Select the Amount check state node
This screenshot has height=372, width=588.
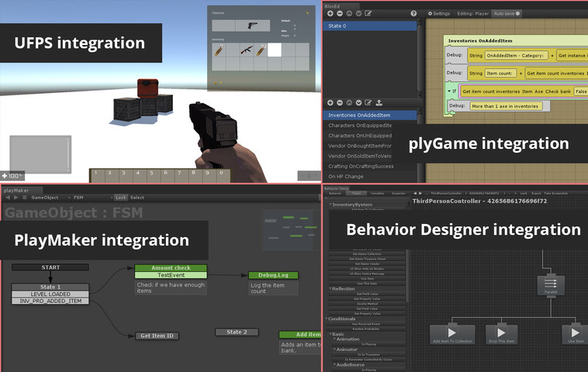(x=171, y=268)
